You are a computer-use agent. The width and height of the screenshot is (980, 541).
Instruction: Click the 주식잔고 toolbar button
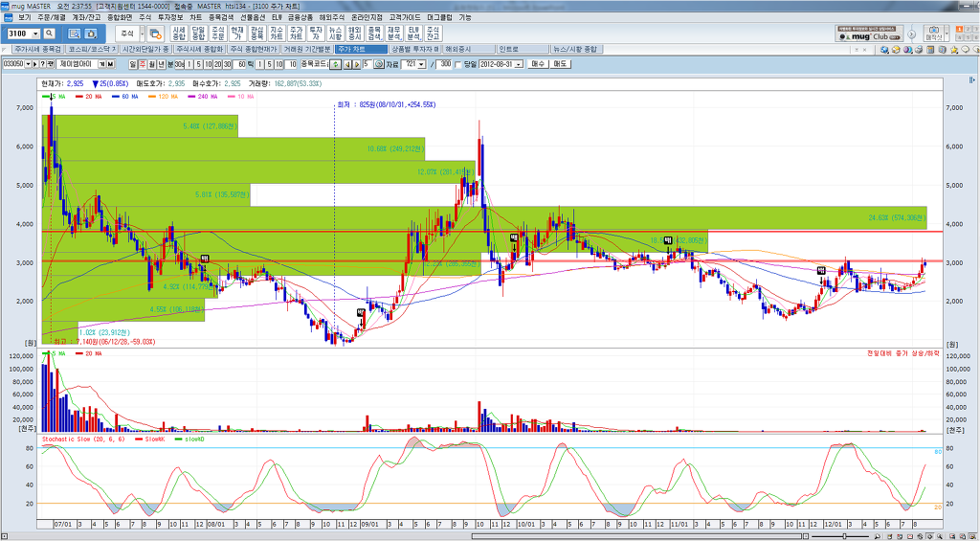[433, 34]
